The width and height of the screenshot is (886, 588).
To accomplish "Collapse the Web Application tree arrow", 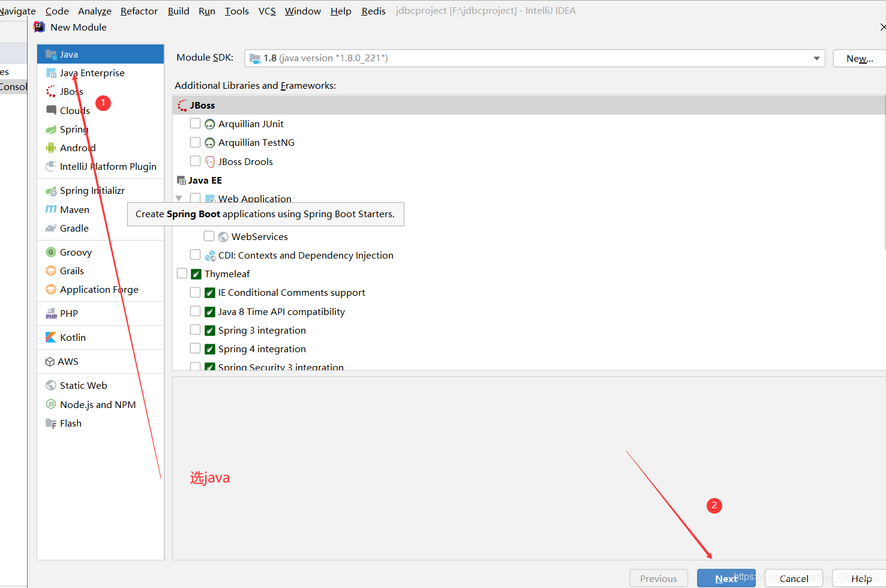I will 179,199.
